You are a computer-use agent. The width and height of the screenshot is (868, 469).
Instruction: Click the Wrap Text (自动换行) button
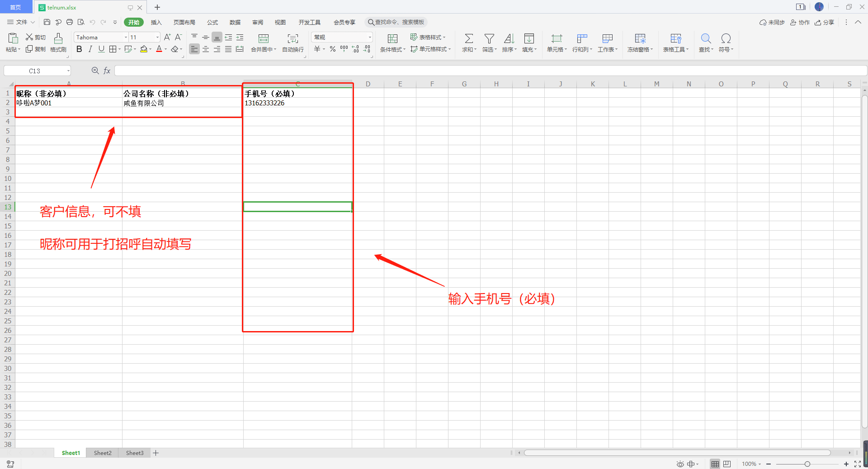tap(292, 43)
